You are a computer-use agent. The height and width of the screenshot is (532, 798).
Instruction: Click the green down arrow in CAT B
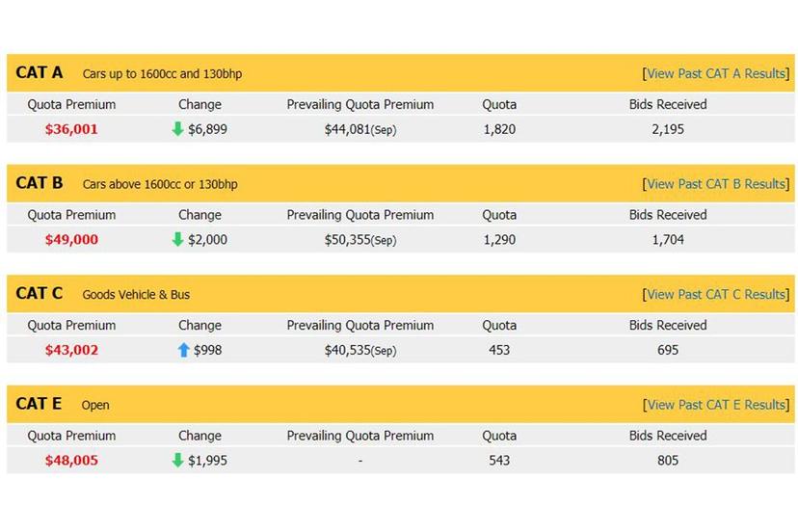click(177, 240)
